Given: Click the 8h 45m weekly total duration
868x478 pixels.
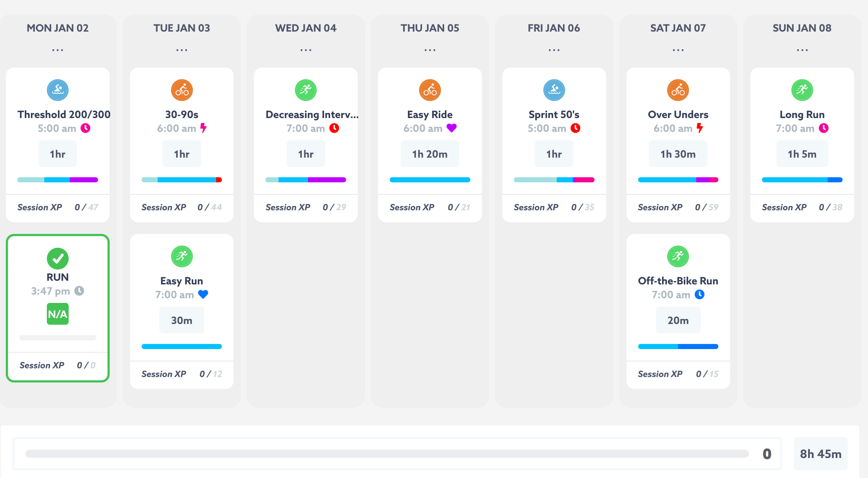Looking at the screenshot, I should pos(821,454).
